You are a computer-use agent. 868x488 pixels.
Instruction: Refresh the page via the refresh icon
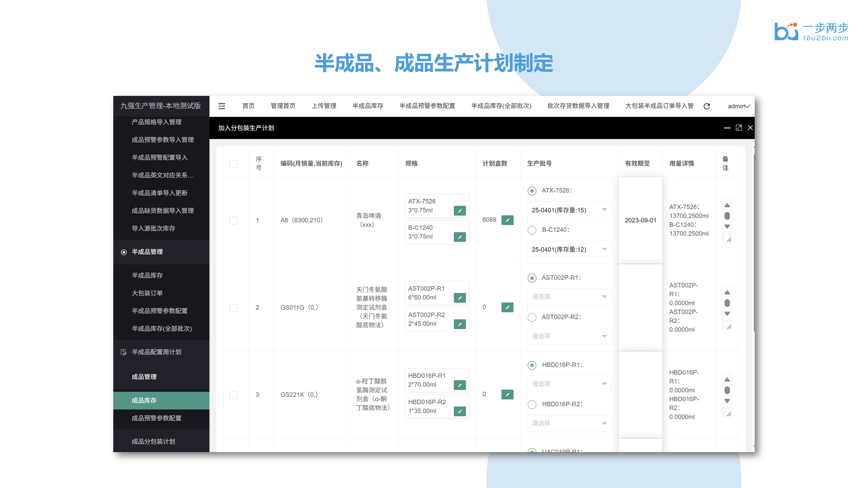[707, 106]
